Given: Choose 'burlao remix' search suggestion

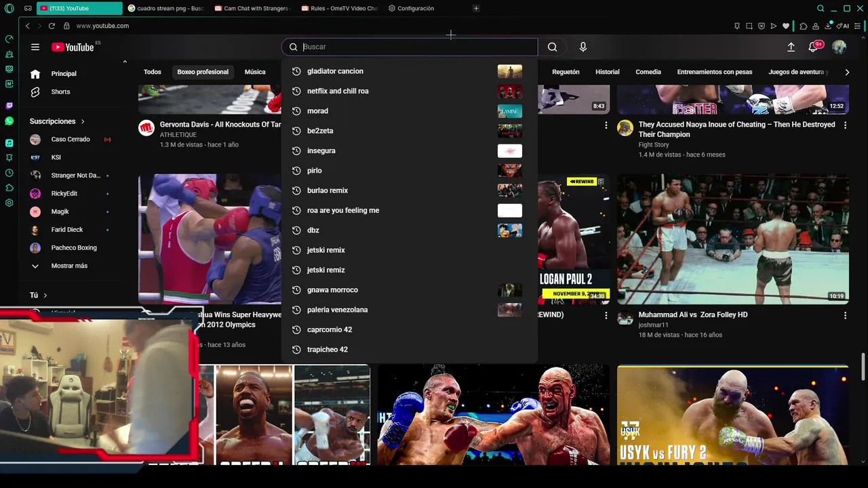Looking at the screenshot, I should pyautogui.click(x=409, y=190).
